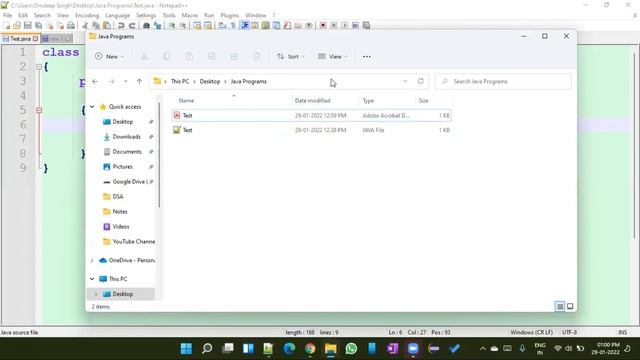Viewport: 640px width, 360px height.
Task: Open the New dropdown in Explorer
Action: 109,56
